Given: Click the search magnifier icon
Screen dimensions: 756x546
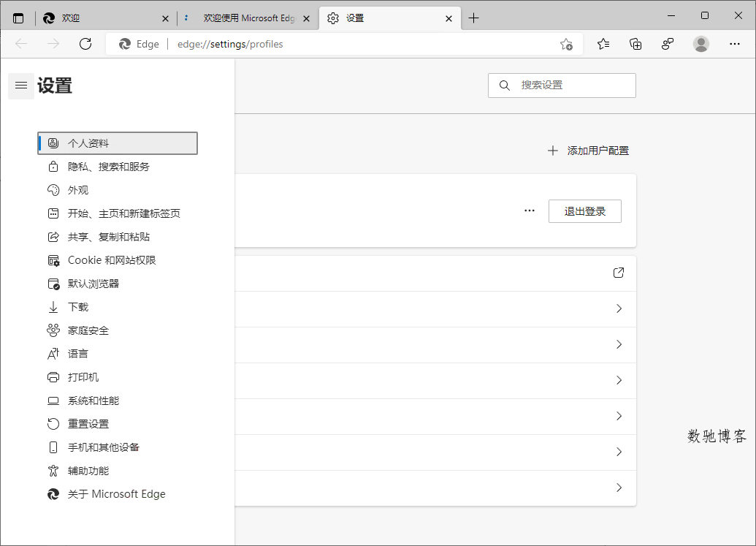Looking at the screenshot, I should (x=504, y=86).
